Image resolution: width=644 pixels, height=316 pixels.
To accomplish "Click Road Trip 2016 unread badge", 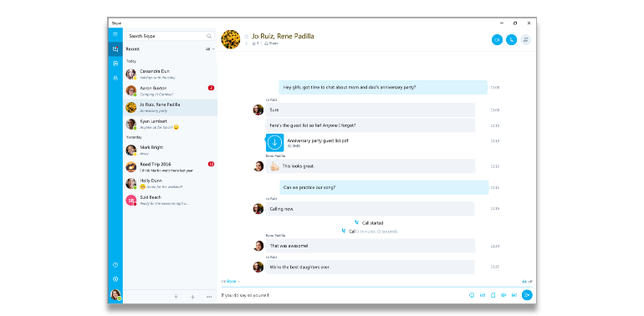I will pos(211,164).
